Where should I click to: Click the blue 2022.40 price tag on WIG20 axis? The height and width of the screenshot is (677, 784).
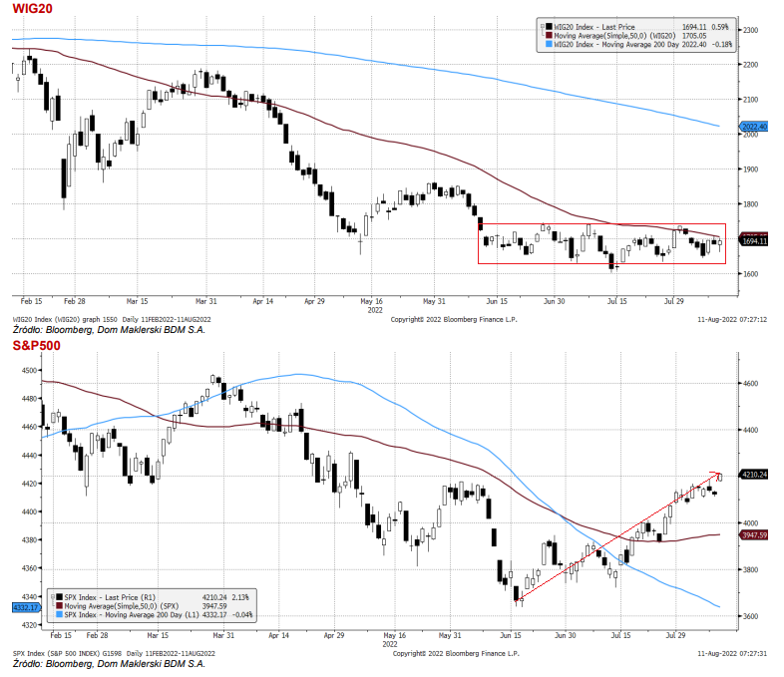(754, 127)
